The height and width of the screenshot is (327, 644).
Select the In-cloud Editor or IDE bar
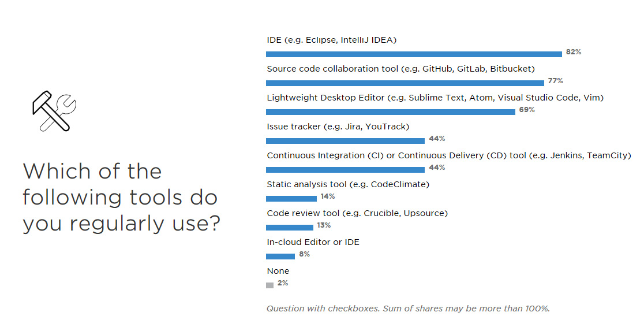pyautogui.click(x=280, y=257)
